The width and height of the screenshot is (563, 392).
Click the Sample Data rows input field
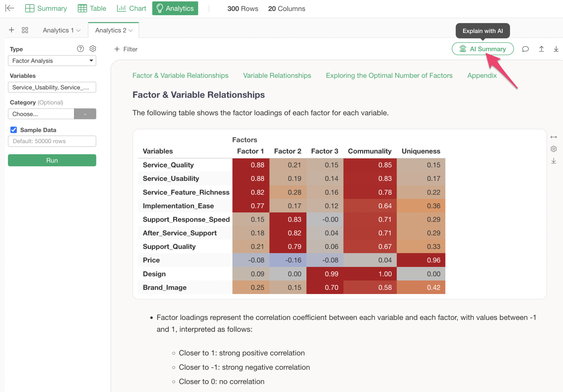click(x=52, y=141)
